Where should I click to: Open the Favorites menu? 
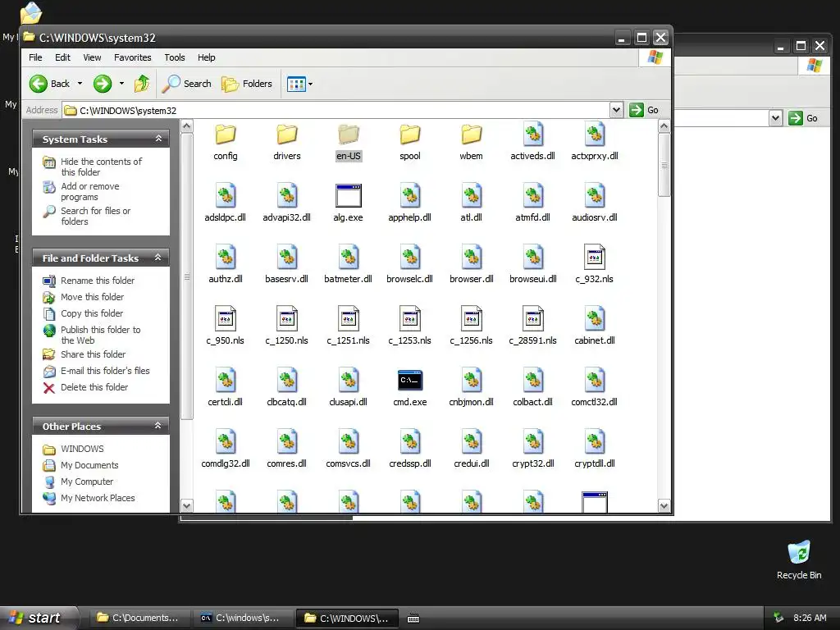tap(132, 57)
